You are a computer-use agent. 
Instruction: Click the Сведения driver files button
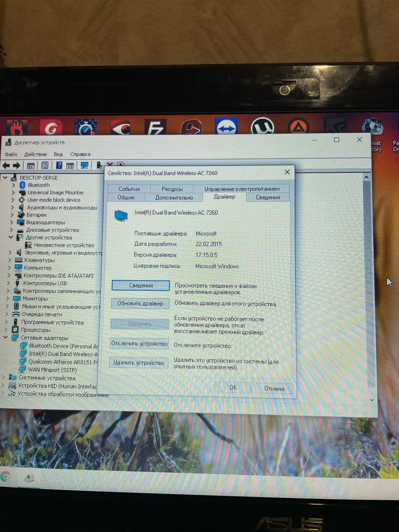pyautogui.click(x=141, y=285)
